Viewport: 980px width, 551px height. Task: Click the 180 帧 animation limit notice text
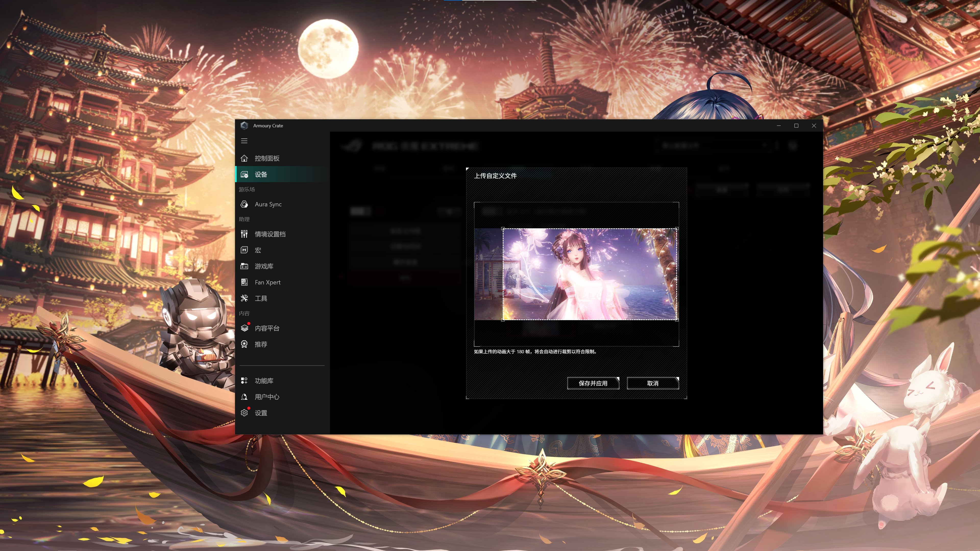[536, 352]
